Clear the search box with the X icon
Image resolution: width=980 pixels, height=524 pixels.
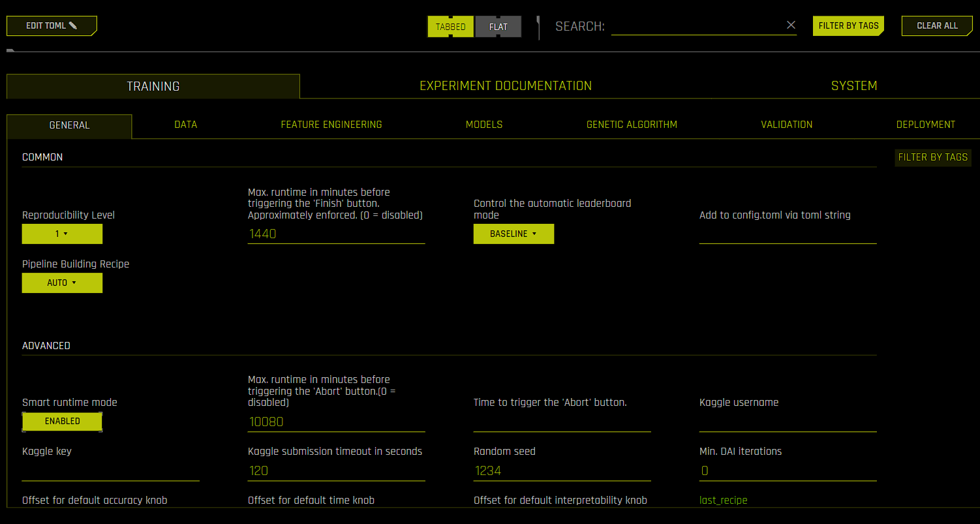791,25
